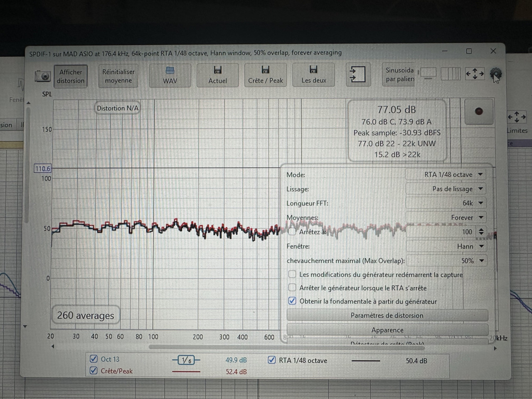Click the red record button

point(479,111)
